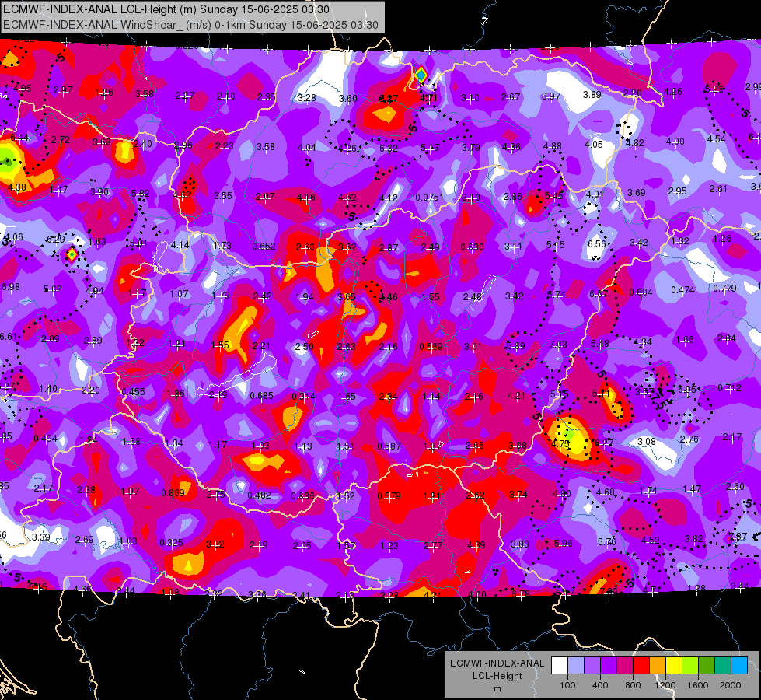Click the legend unit label m
The width and height of the screenshot is (761, 700).
(497, 688)
